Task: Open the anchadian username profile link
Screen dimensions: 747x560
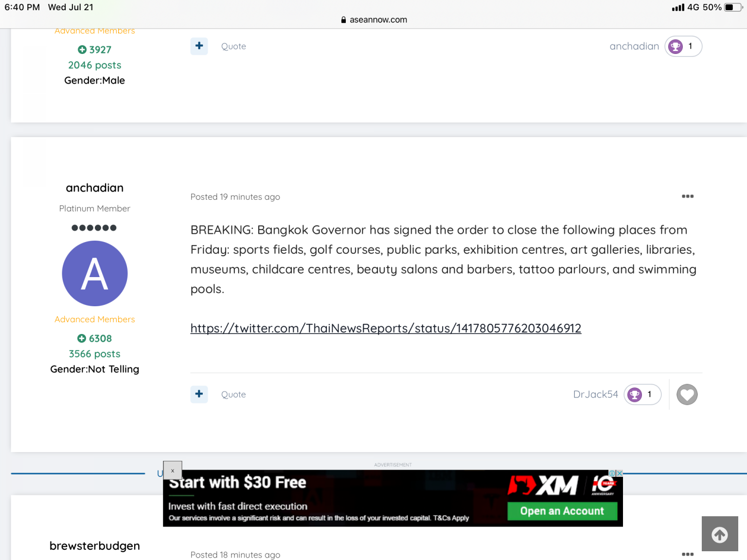Action: click(95, 188)
